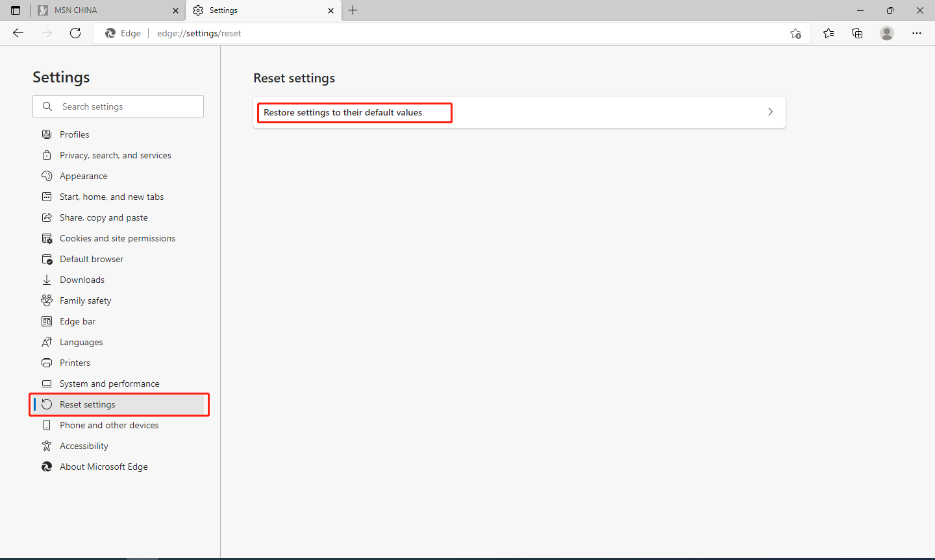Expand the Restore settings row chevron

click(x=770, y=112)
